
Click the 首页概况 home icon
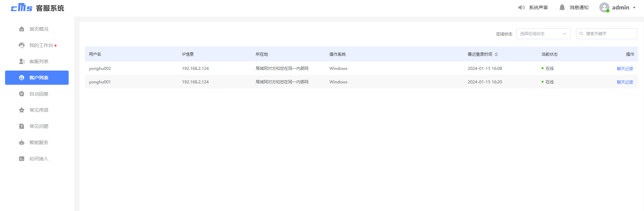coord(22,29)
